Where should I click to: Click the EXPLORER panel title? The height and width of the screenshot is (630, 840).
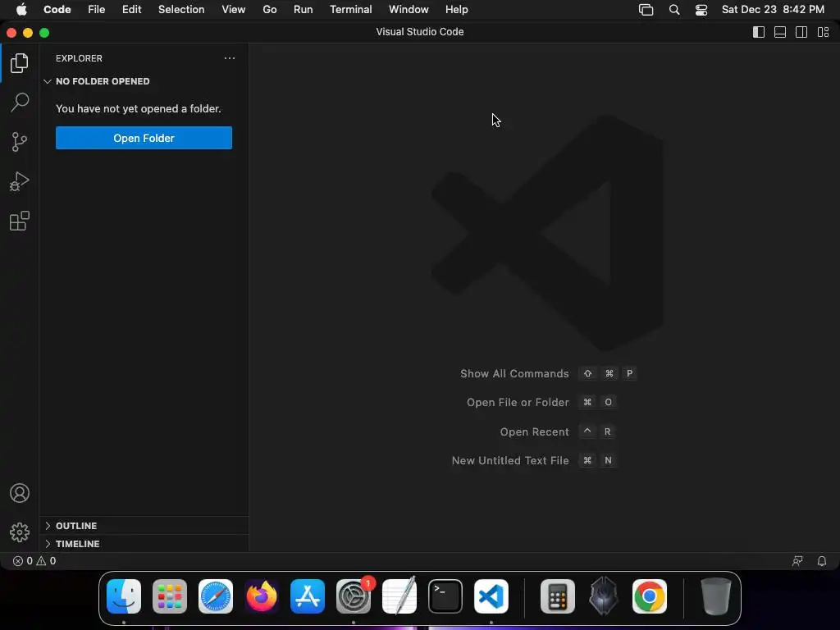[79, 58]
